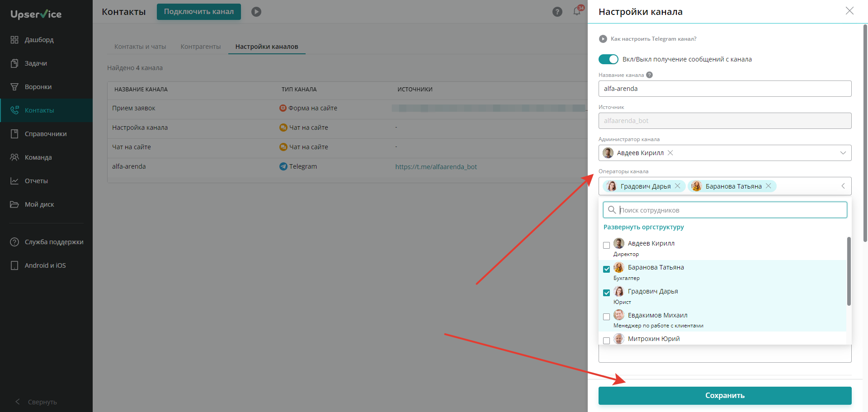Screen dimensions: 868x412
Task: Open Как настроить Telegram канал link
Action: click(653, 39)
